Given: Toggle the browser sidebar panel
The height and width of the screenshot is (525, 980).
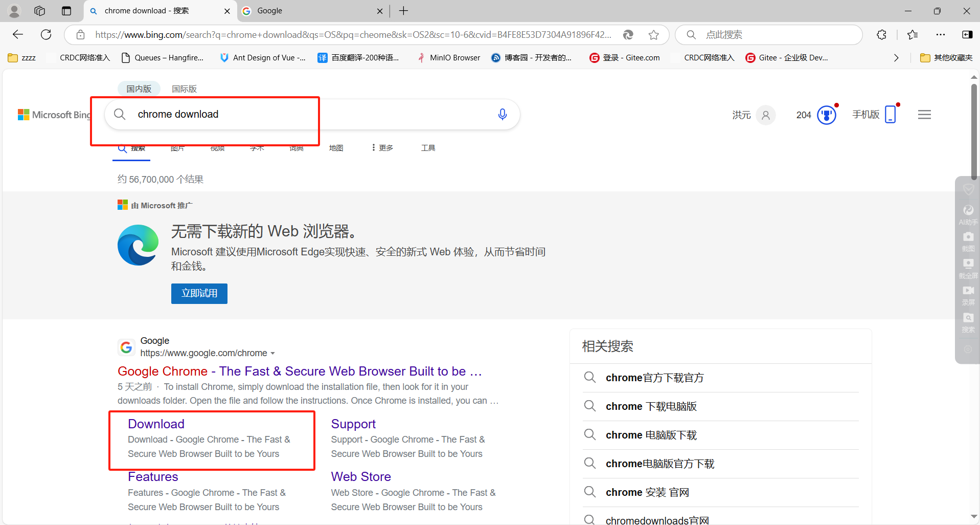Looking at the screenshot, I should coord(967,35).
